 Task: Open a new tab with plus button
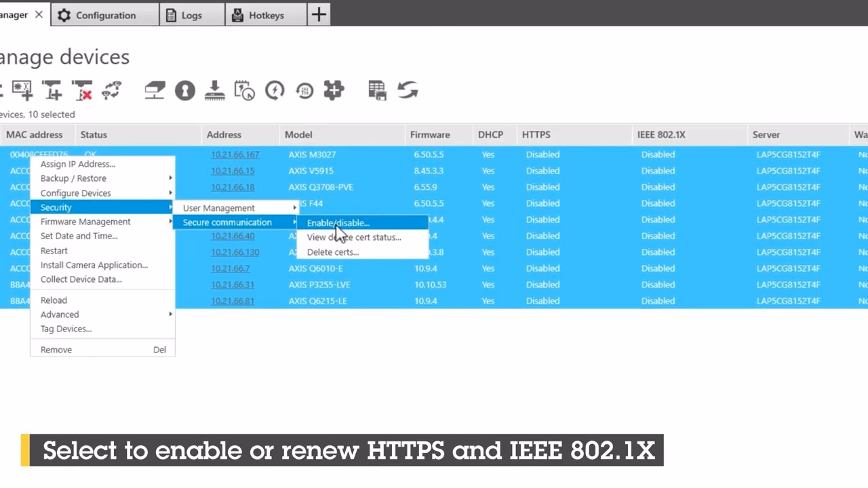pos(319,14)
